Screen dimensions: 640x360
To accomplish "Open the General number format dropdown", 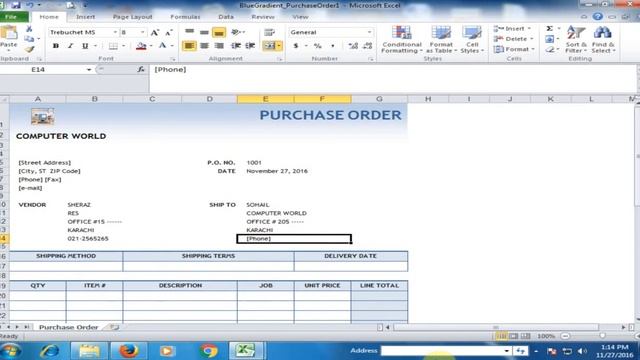I will (369, 32).
